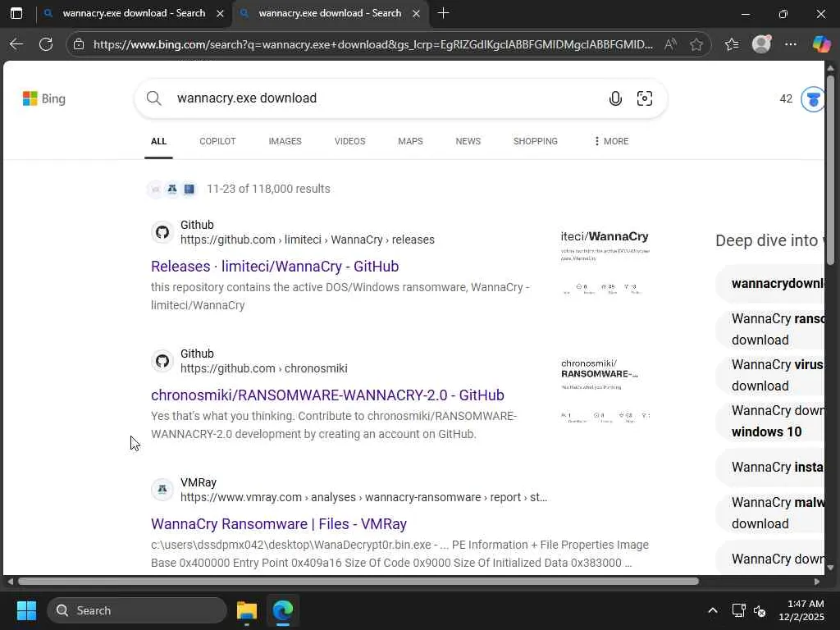Viewport: 840px width, 630px height.
Task: Open the tab actions menu icon
Action: click(x=16, y=13)
